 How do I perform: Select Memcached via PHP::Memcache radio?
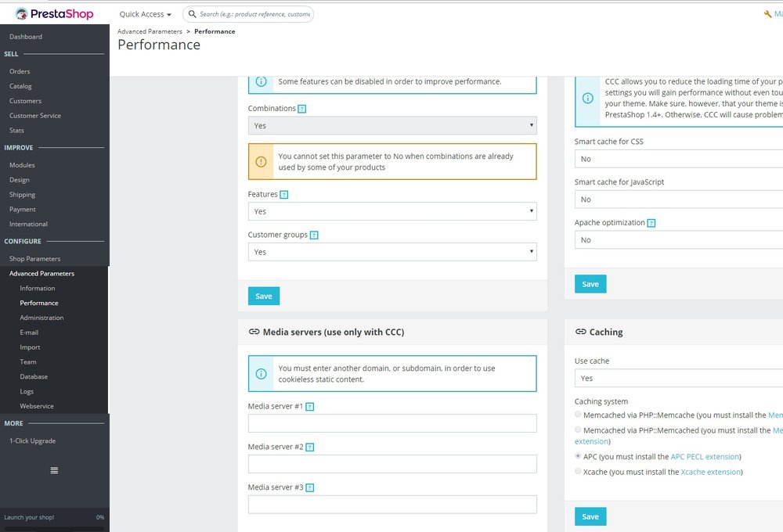point(578,414)
